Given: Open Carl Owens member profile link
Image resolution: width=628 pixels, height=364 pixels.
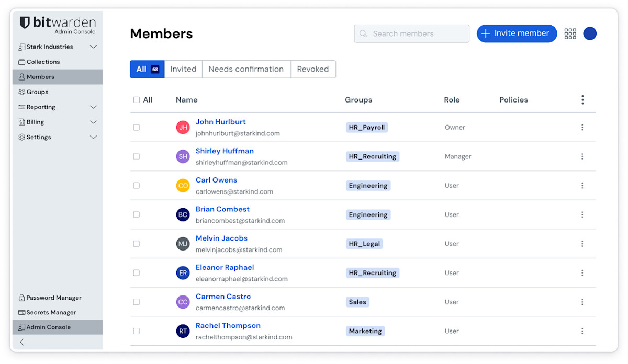Looking at the screenshot, I should [216, 180].
